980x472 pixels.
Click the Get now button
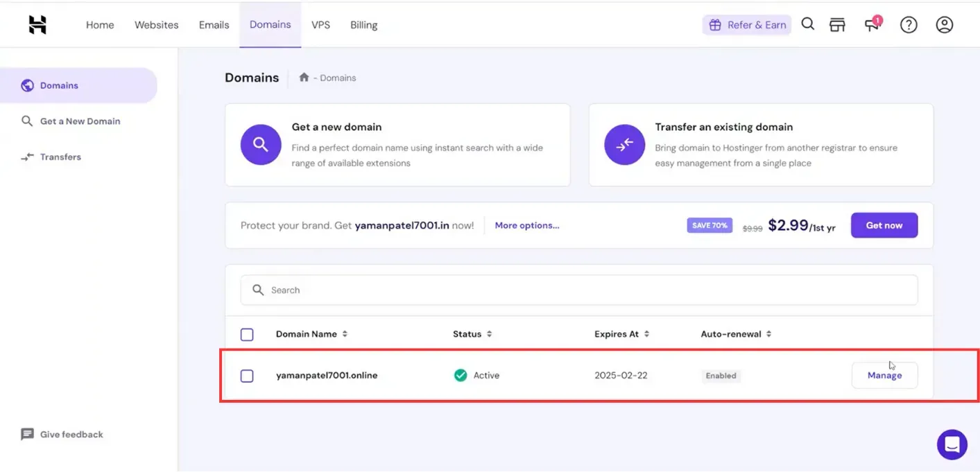tap(884, 225)
